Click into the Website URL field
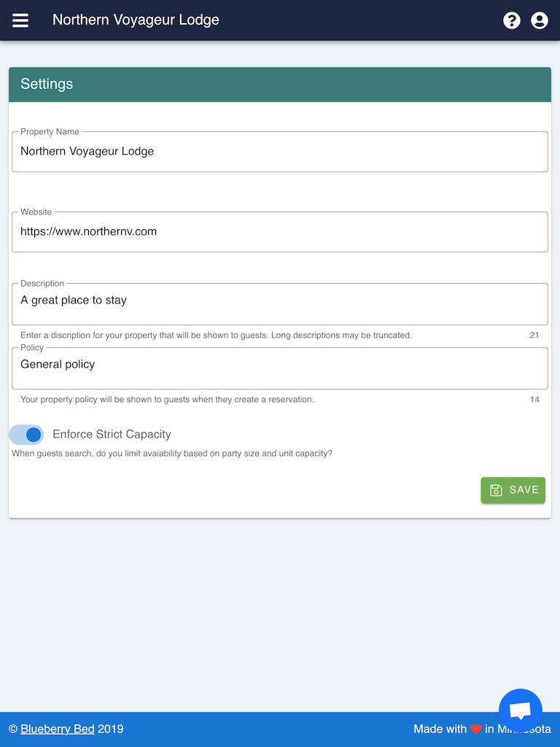560x747 pixels. click(280, 232)
